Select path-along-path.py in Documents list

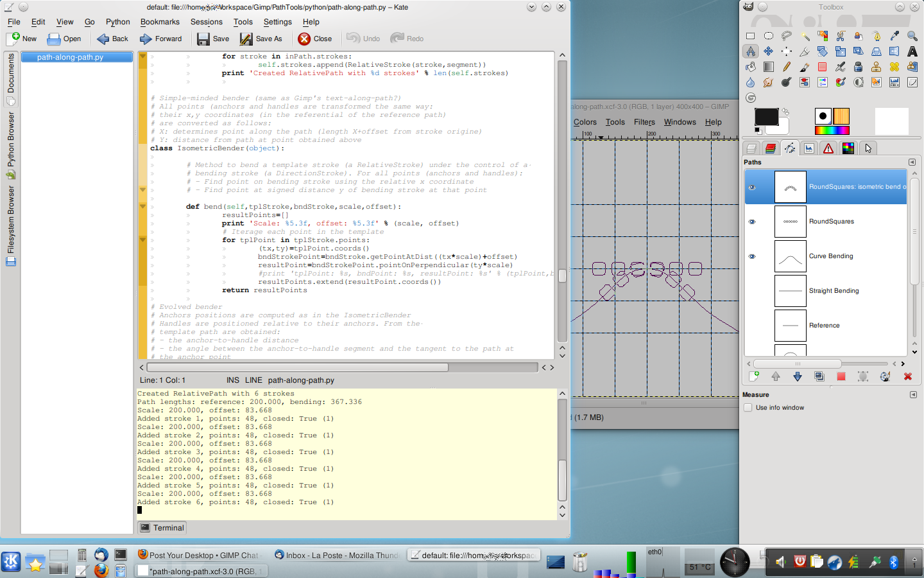pyautogui.click(x=77, y=57)
